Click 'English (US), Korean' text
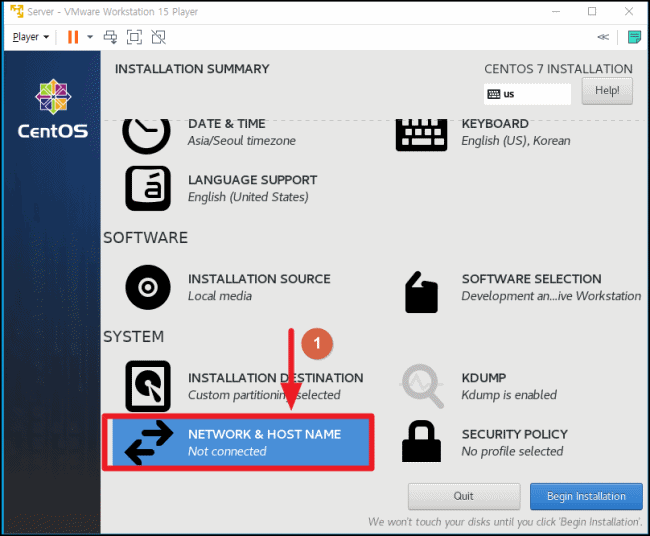The width and height of the screenshot is (650, 536). click(x=516, y=141)
